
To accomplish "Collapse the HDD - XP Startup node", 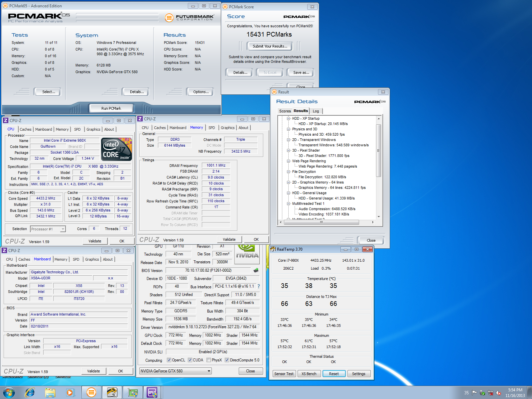I will 289,118.
